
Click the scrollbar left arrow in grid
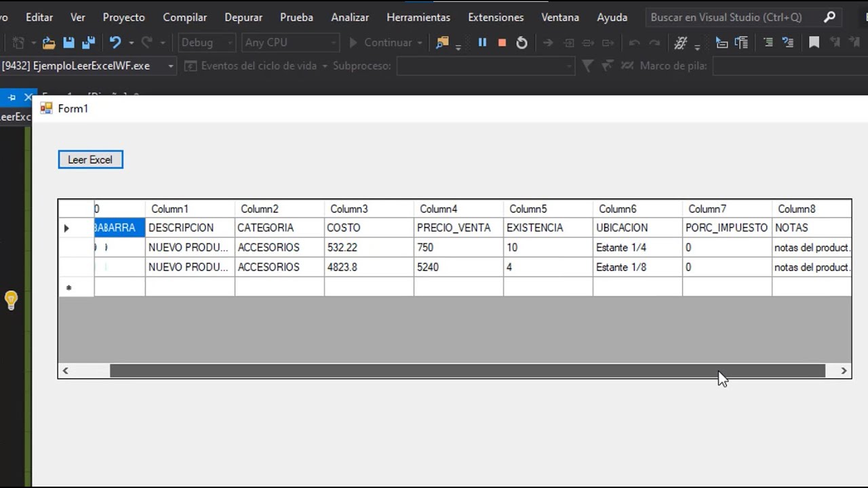click(x=66, y=371)
